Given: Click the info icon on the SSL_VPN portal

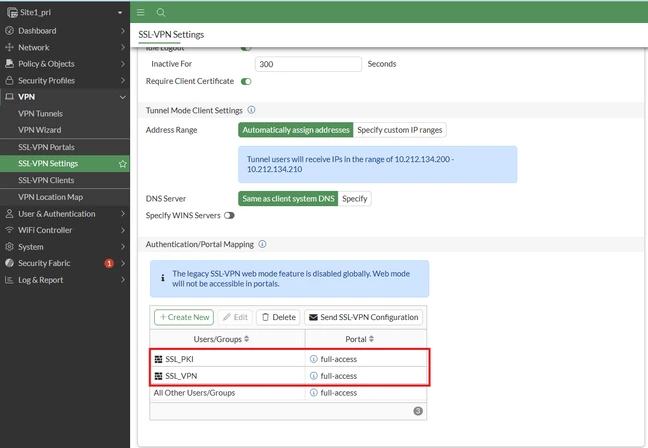Looking at the screenshot, I should tap(314, 376).
